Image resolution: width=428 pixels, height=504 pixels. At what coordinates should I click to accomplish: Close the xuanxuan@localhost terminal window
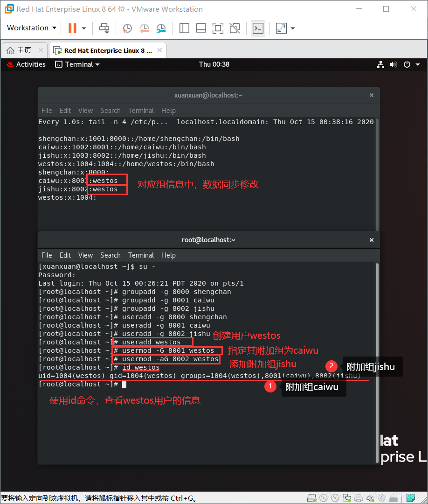click(x=372, y=95)
